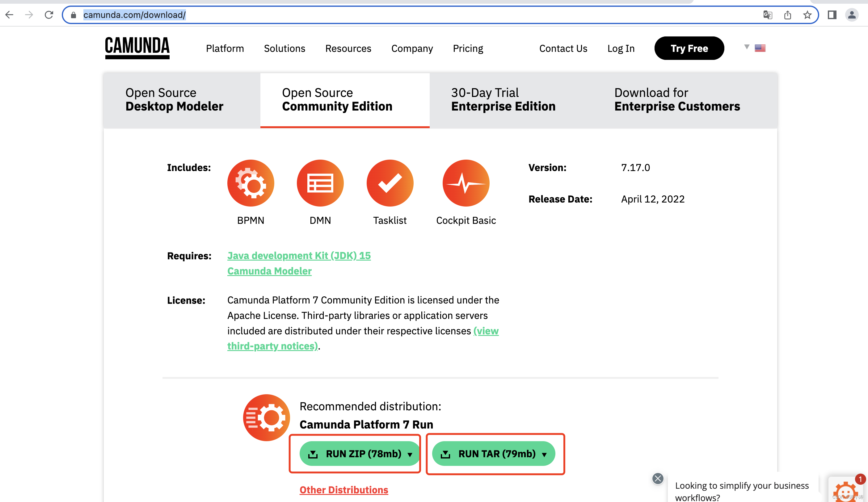
Task: Expand the RUN ZIP dropdown arrow
Action: click(410, 455)
